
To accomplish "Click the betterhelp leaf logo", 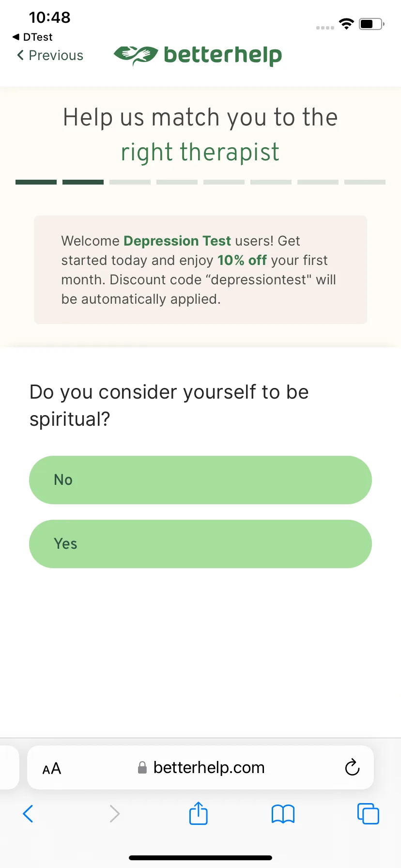I will (x=136, y=55).
